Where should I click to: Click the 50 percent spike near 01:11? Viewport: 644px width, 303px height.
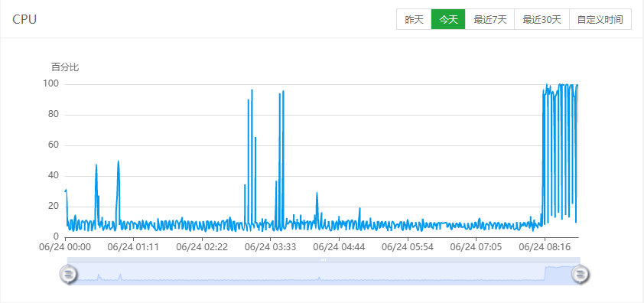coord(119,161)
